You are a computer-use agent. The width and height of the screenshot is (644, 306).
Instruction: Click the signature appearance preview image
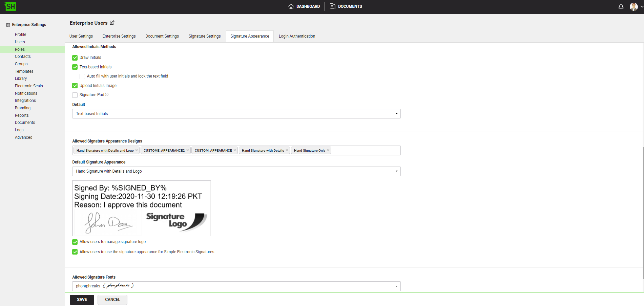[x=141, y=208]
